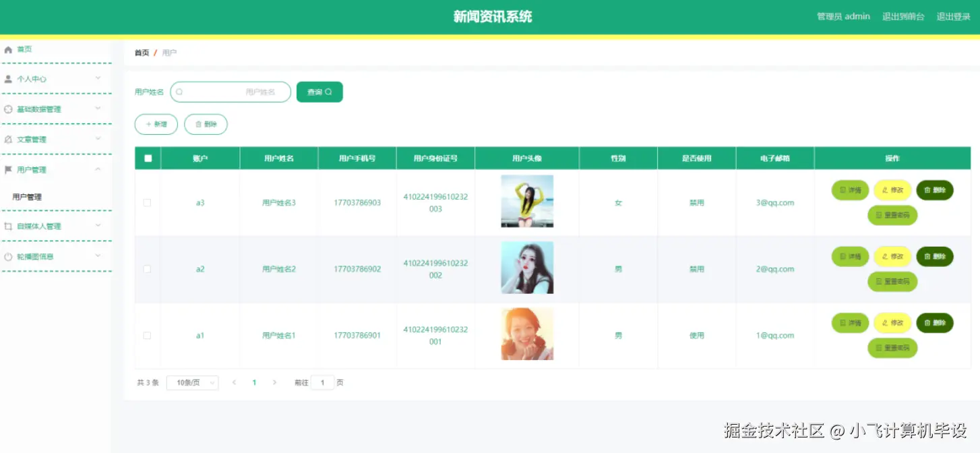Check the checkbox for row a3
Screen dimensions: 980x453
pyautogui.click(x=147, y=202)
